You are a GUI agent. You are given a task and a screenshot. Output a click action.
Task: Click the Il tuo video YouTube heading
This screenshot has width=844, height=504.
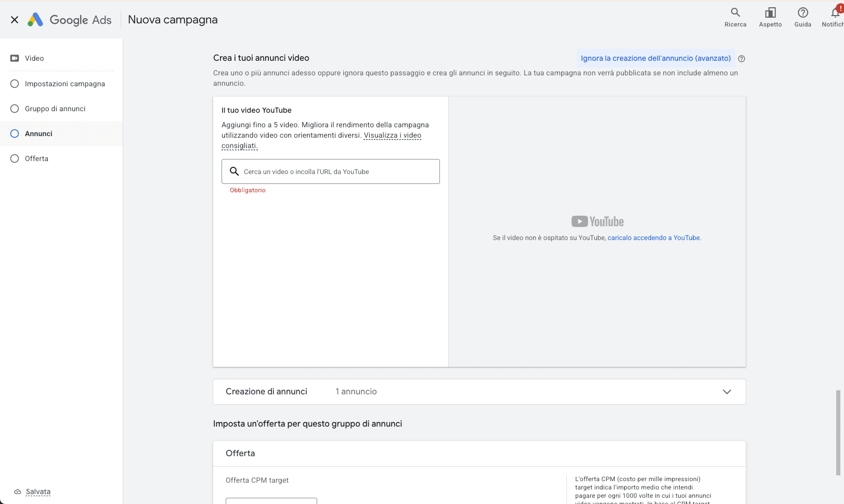pos(256,110)
